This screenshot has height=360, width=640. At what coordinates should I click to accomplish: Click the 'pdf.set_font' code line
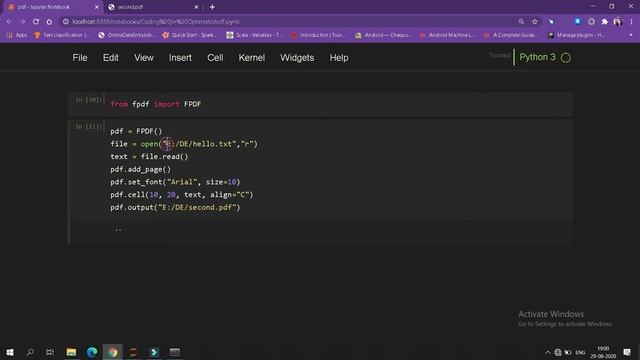[x=175, y=182]
